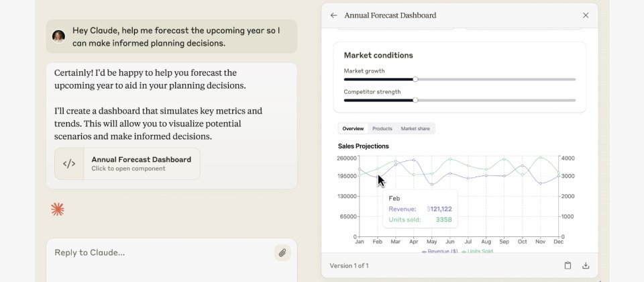
Task: Click the Annual Forecast Dashboard panel title
Action: tap(390, 15)
